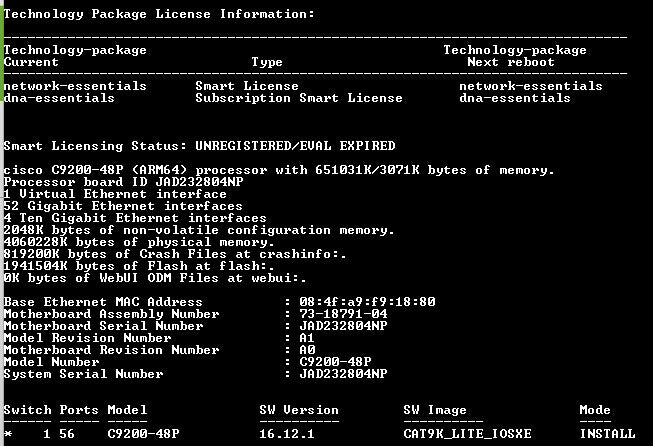653x446 pixels.
Task: Select 'C9200-48P' in switch table Model column
Action: point(143,434)
